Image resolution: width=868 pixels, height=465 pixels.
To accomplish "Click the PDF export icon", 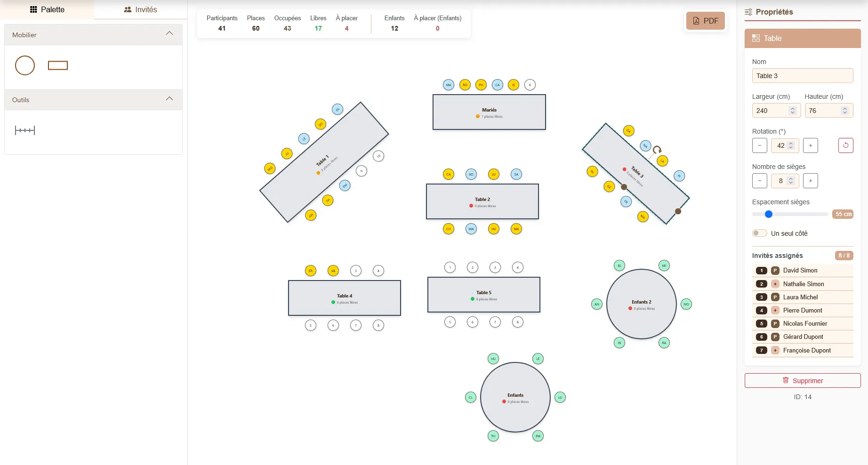I will click(696, 21).
